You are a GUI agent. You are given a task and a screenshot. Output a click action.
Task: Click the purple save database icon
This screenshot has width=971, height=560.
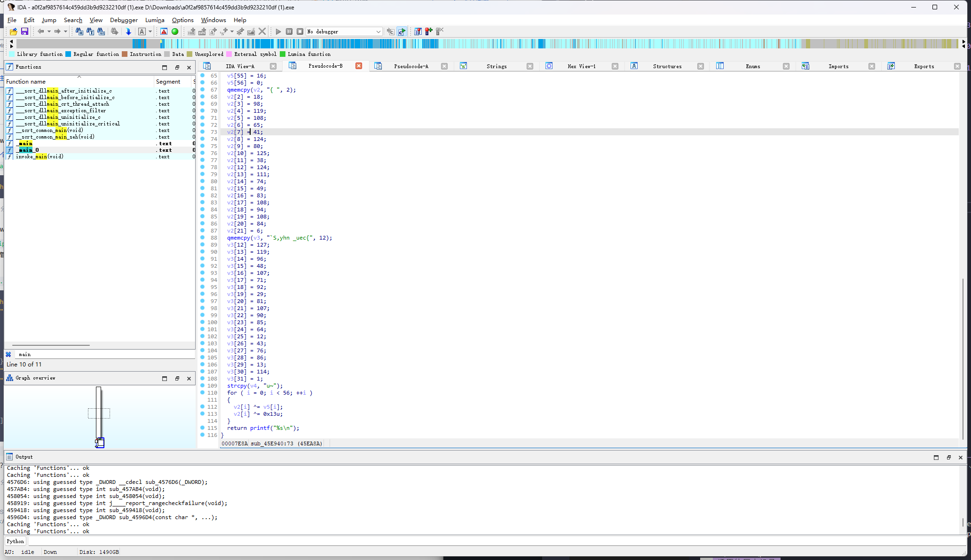click(25, 31)
